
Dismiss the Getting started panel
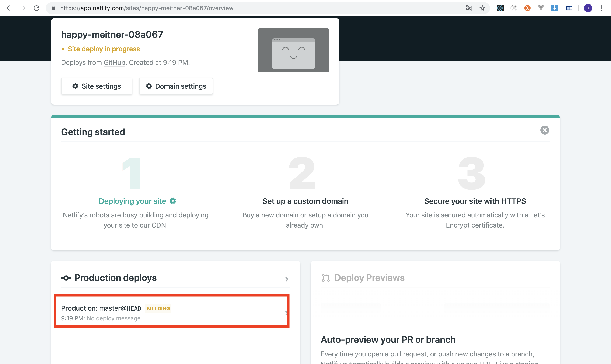click(544, 130)
